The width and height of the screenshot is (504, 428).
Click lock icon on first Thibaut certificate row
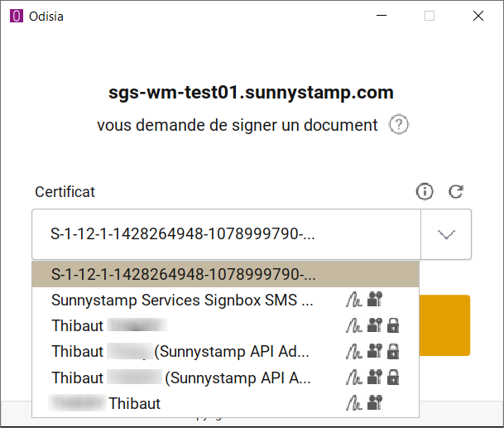pos(393,326)
